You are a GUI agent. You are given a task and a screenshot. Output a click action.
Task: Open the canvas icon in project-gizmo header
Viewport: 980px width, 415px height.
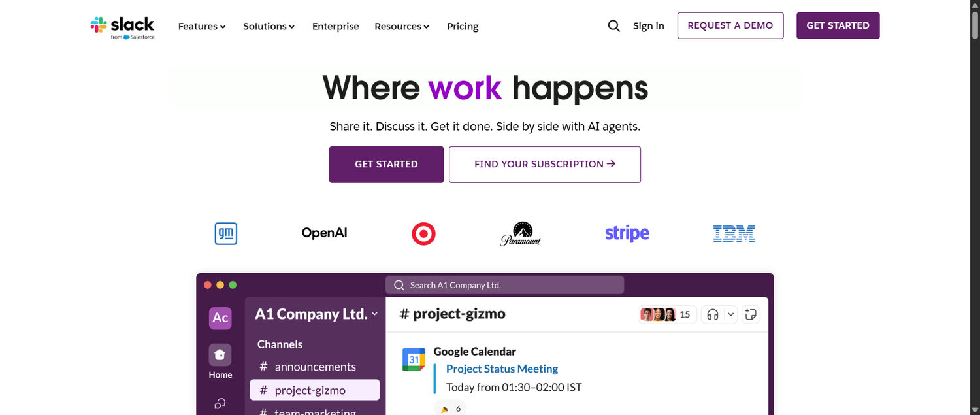[x=750, y=314]
